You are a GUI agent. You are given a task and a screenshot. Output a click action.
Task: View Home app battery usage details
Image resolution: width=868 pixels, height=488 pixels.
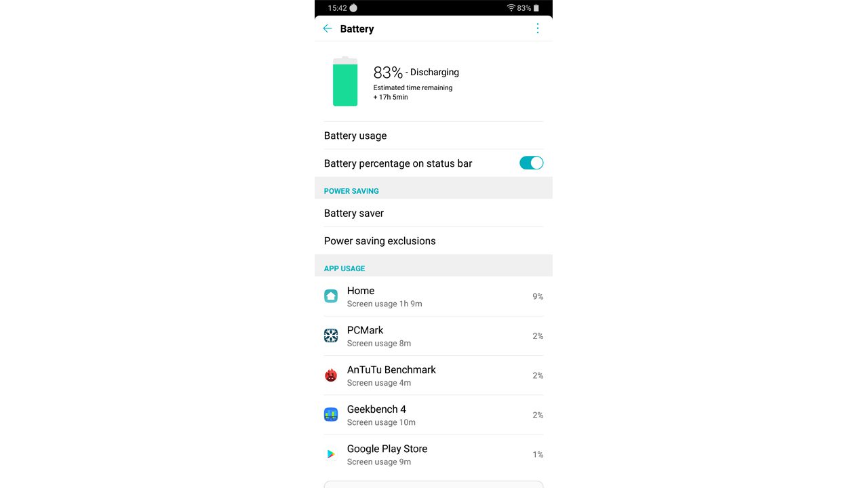(x=433, y=296)
